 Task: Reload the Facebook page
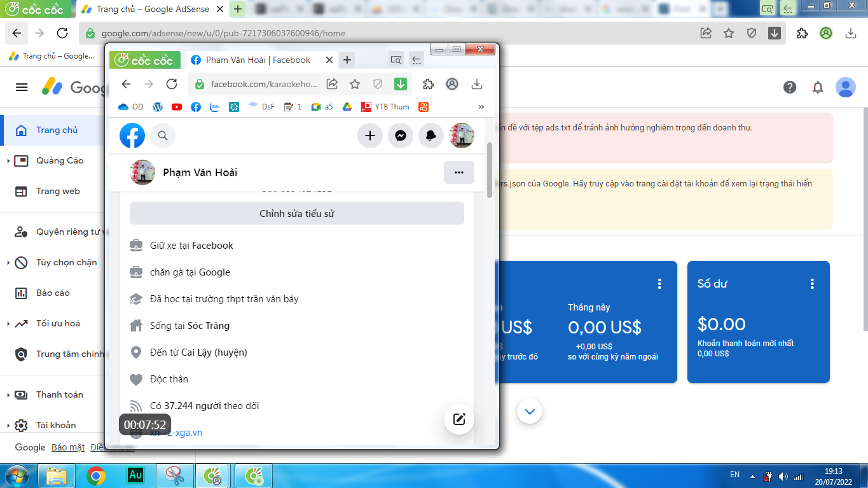pyautogui.click(x=172, y=84)
